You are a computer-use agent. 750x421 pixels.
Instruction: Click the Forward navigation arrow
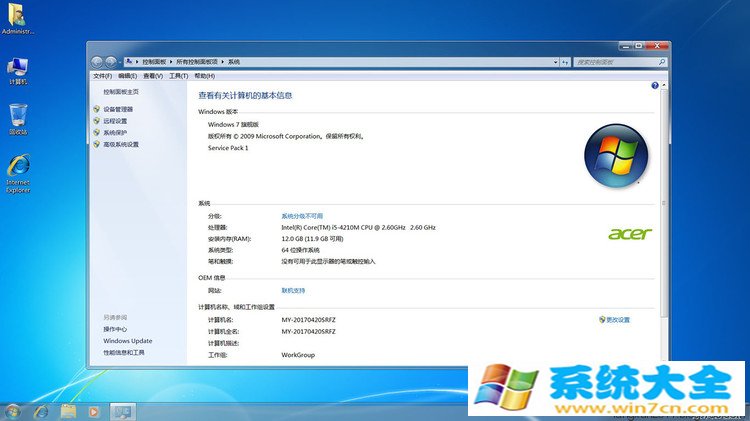click(x=110, y=62)
